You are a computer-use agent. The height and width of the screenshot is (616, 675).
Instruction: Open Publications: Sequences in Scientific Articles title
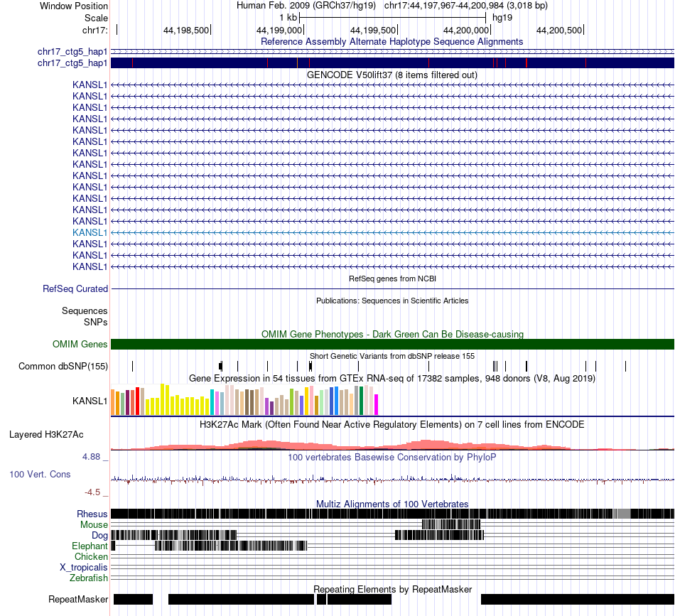(392, 301)
